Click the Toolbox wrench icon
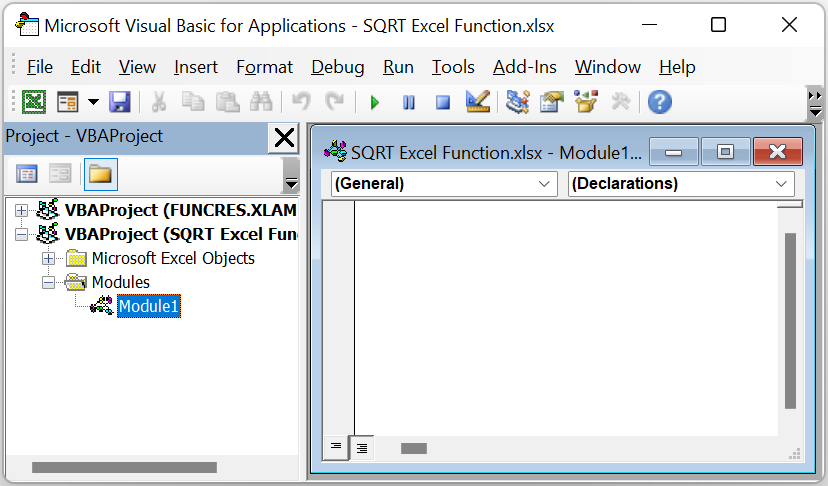This screenshot has height=486, width=828. 620,101
